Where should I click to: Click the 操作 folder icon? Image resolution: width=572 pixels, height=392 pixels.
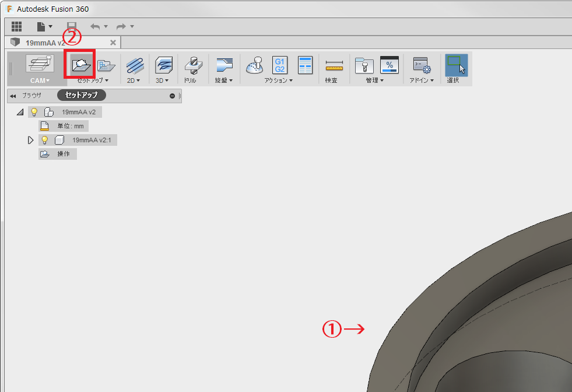(x=45, y=154)
